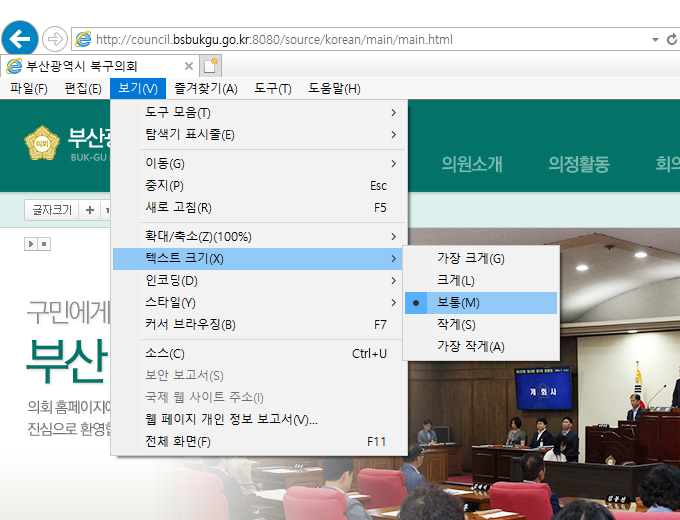Image resolution: width=680 pixels, height=520 pixels.
Task: Open a new tab with the blank tab button
Action: click(x=211, y=66)
